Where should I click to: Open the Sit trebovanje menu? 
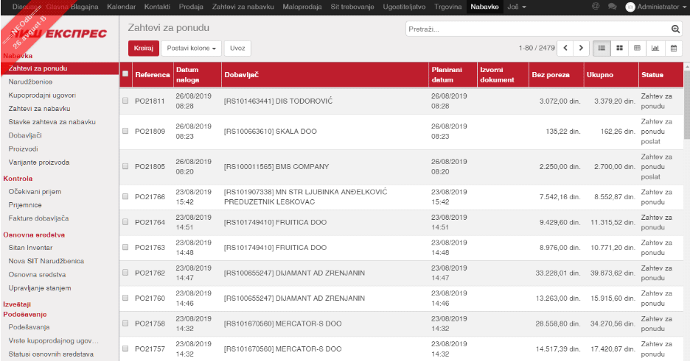click(352, 7)
